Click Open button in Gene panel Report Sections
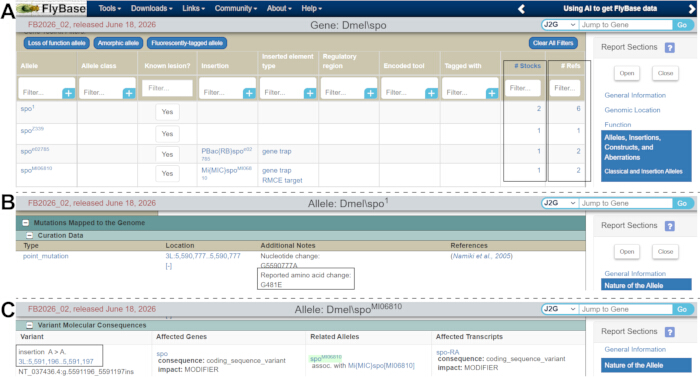The image size is (700, 377). (627, 73)
